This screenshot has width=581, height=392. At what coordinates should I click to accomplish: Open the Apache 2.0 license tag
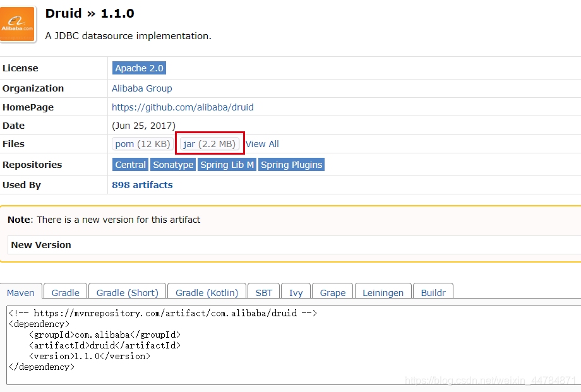pyautogui.click(x=139, y=68)
